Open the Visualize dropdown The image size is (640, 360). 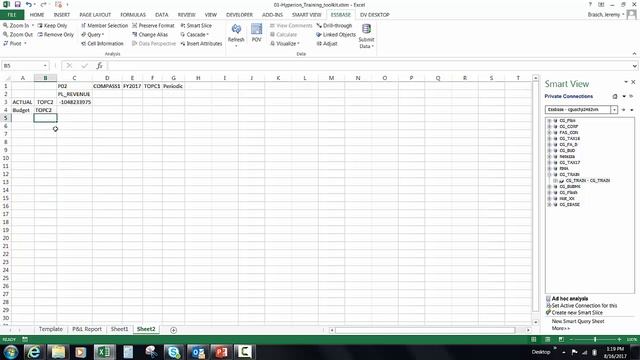(285, 43)
